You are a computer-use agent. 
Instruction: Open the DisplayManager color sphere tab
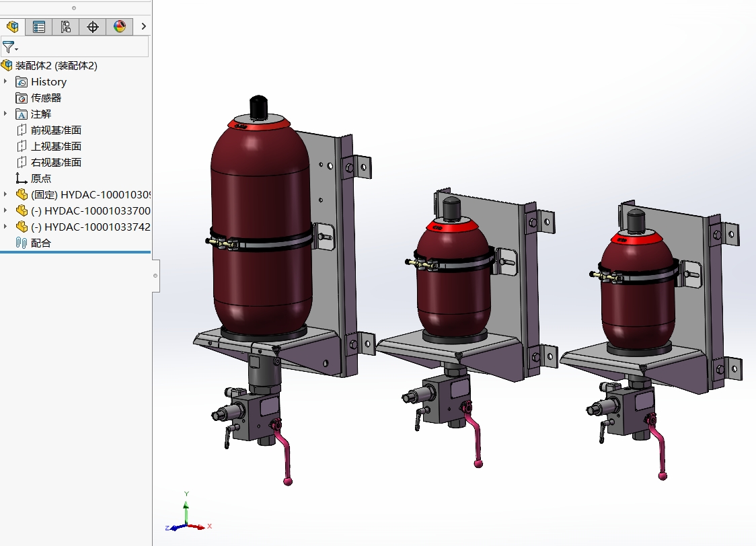click(120, 26)
